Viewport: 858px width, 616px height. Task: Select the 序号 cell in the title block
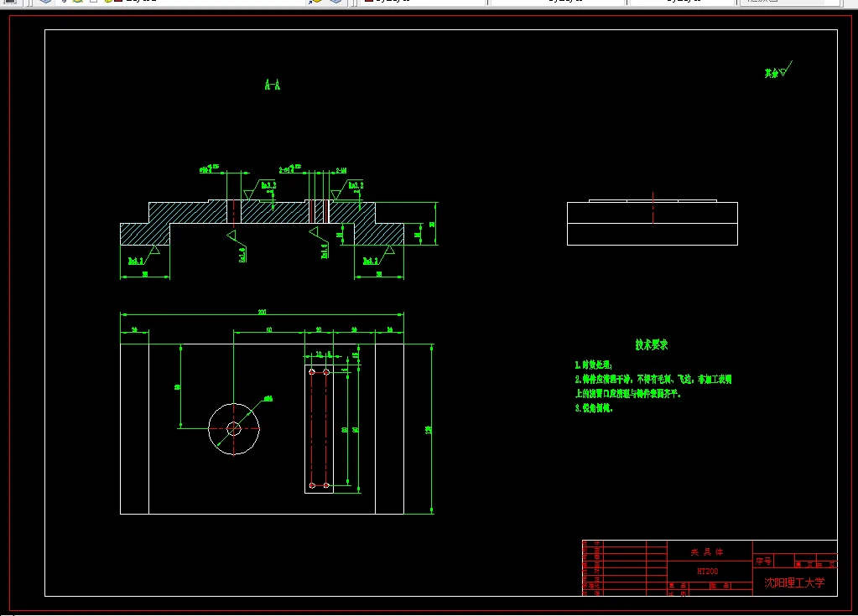[763, 562]
